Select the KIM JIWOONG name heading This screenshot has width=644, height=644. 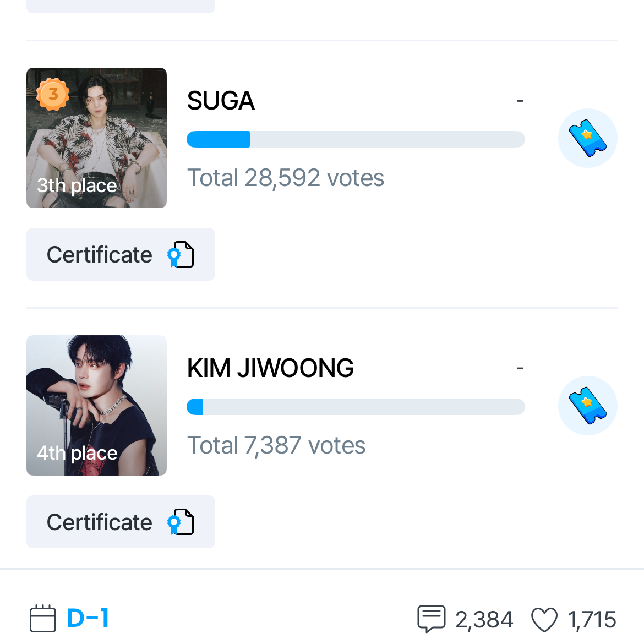[270, 368]
